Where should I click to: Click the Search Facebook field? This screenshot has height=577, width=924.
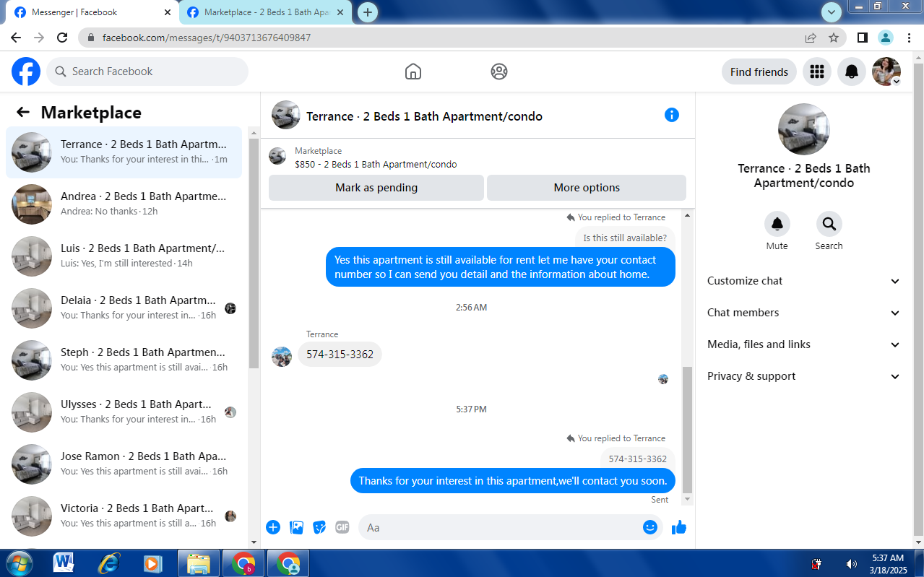pos(147,71)
